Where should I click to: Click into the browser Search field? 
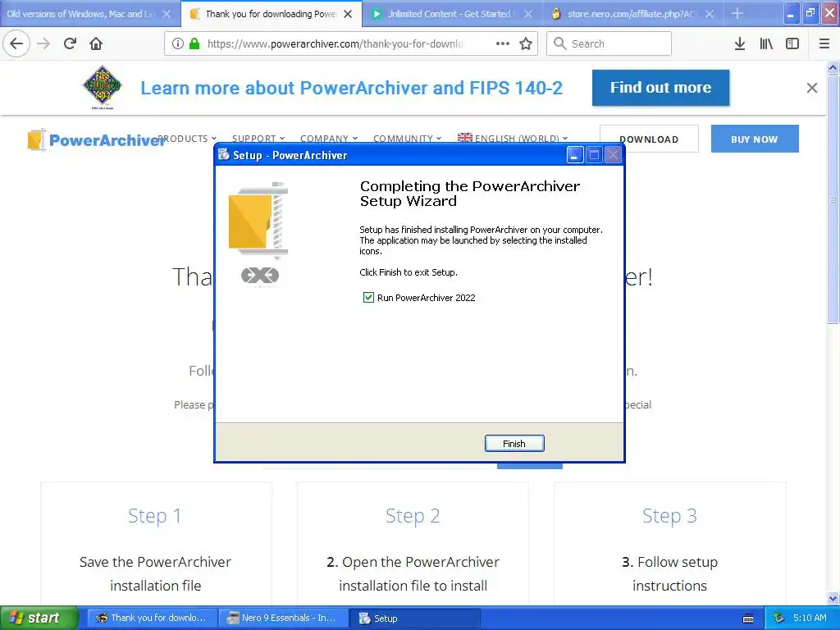tap(609, 43)
